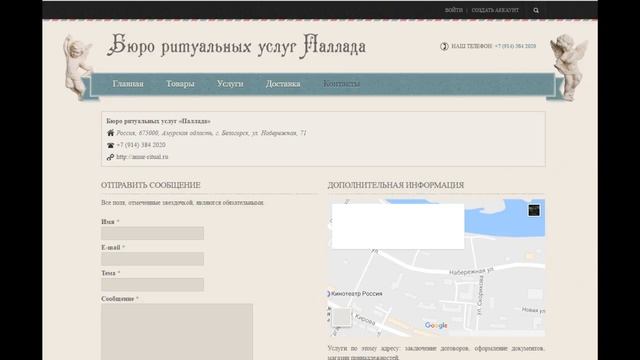This screenshot has height=360, width=640.
Task: Open the Услуги menu item
Action: click(x=230, y=84)
